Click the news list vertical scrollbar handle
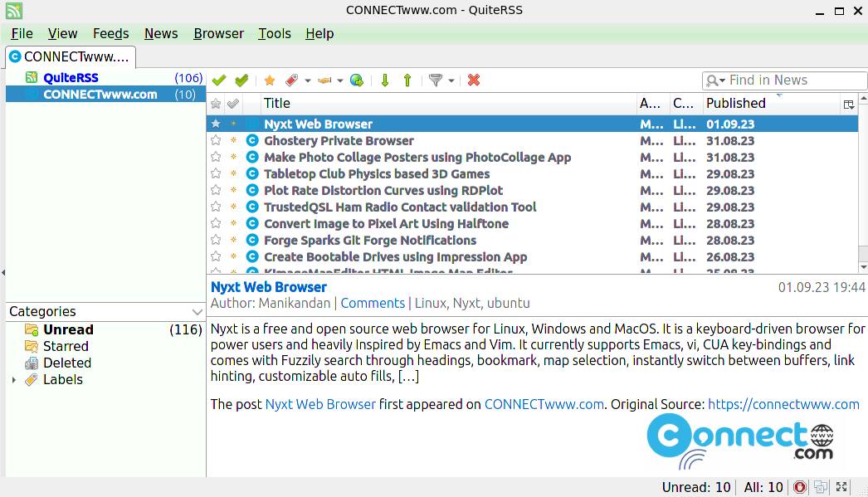This screenshot has width=868, height=497. click(864, 253)
